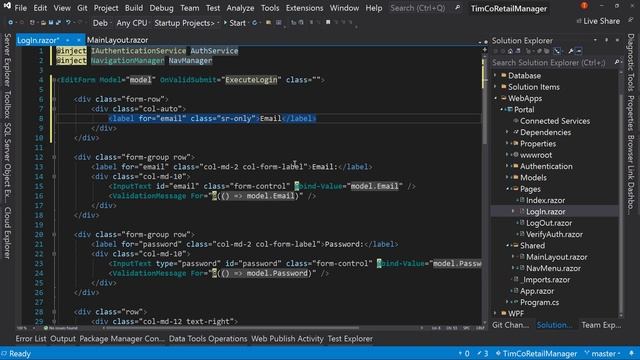Click the Live Share icon
The width and height of the screenshot is (640, 360).
579,21
